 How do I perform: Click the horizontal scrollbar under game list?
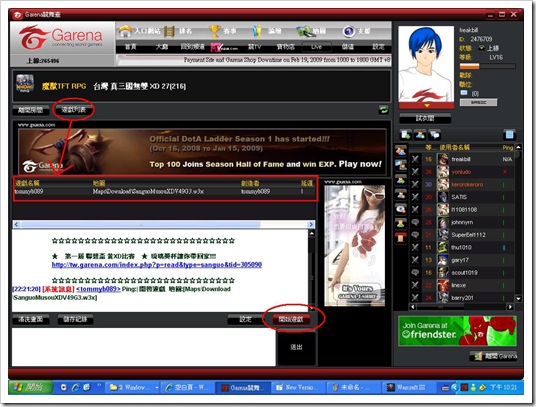click(163, 225)
